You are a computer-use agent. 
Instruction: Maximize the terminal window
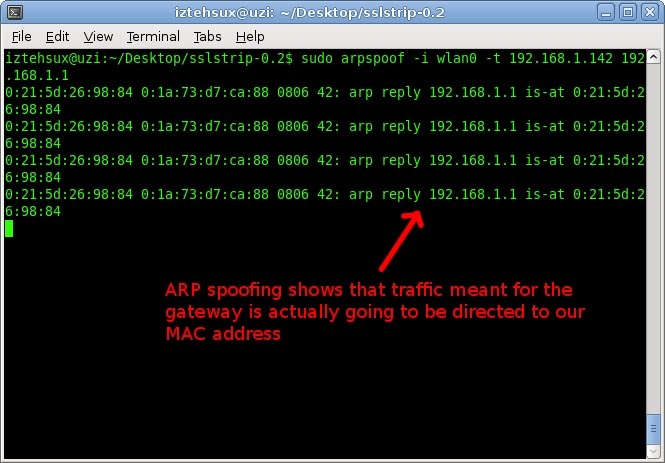pos(628,12)
